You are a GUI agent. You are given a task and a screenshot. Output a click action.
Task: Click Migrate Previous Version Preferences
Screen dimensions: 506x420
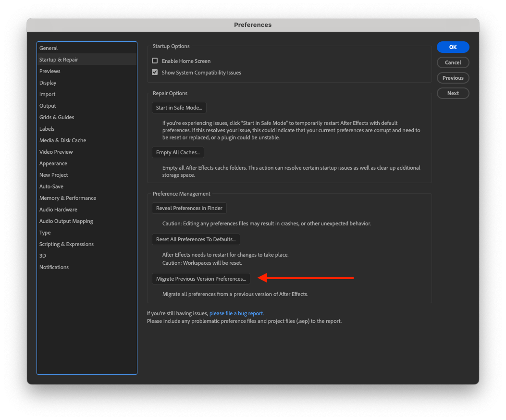click(x=200, y=278)
